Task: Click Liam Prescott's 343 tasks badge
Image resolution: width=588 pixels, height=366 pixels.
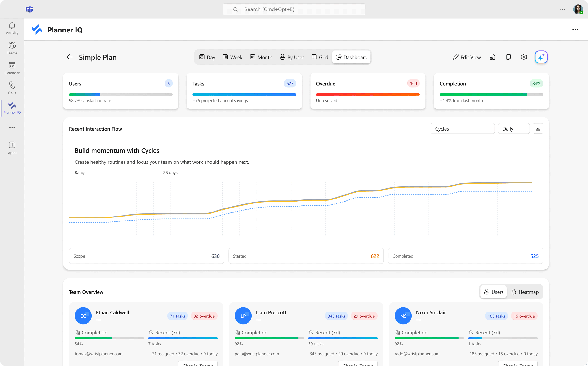Action: tap(336, 316)
